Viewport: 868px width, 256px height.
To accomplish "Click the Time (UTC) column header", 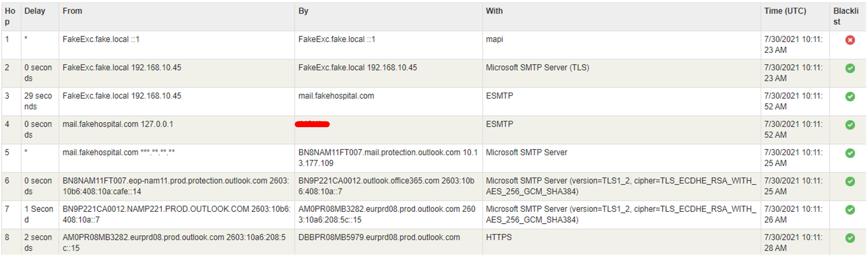I will pos(785,11).
